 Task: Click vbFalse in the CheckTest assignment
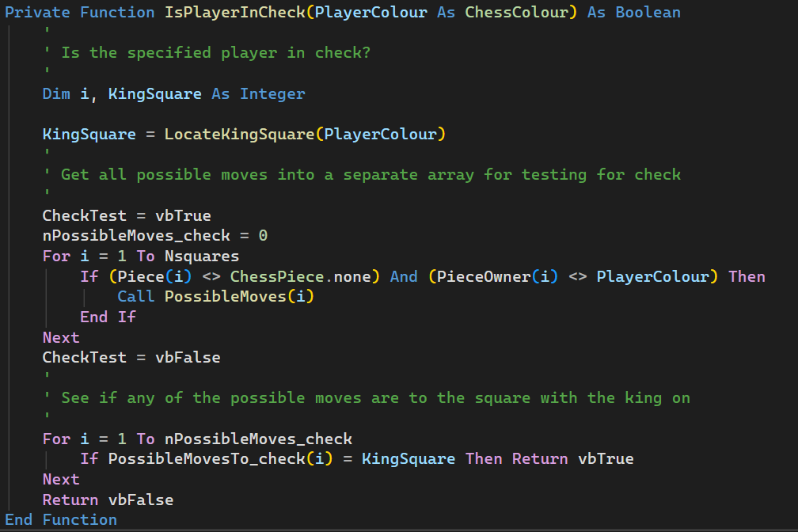tap(188, 357)
